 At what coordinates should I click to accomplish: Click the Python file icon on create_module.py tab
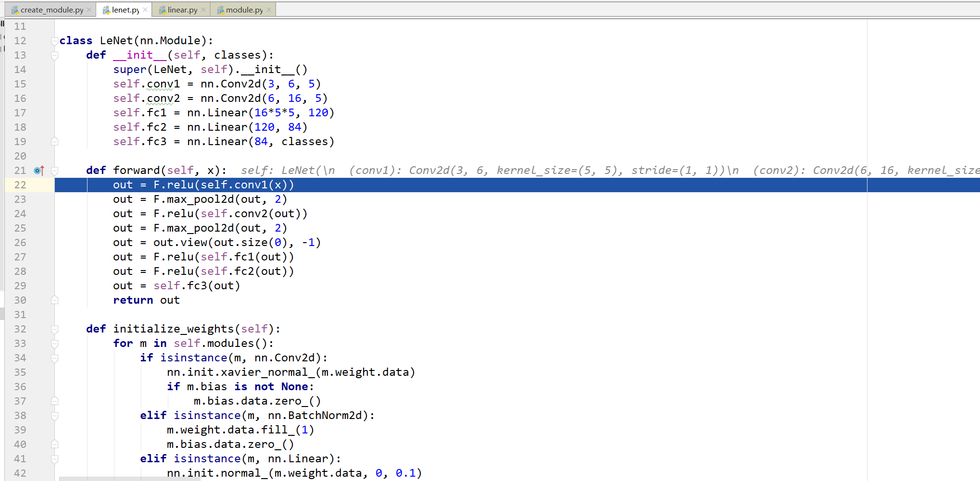pyautogui.click(x=15, y=10)
